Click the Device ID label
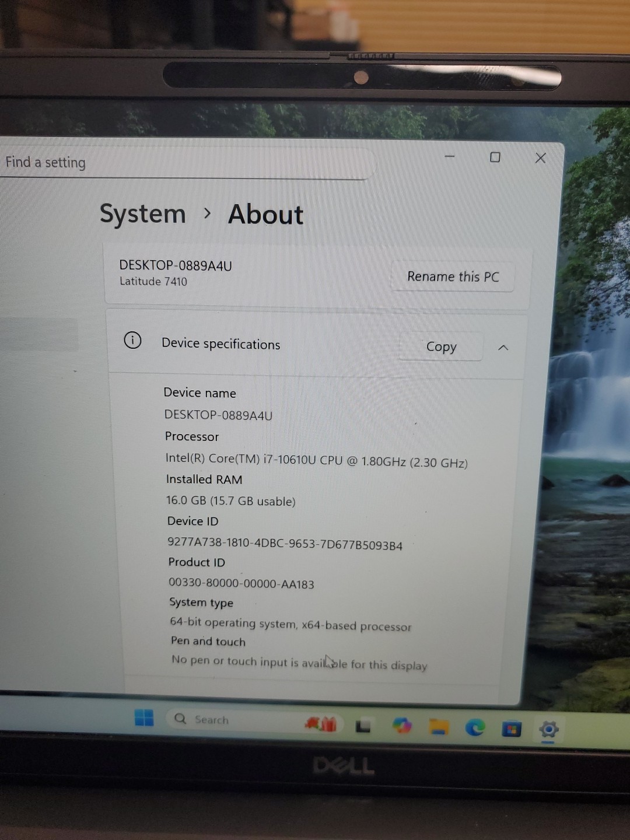 click(192, 521)
